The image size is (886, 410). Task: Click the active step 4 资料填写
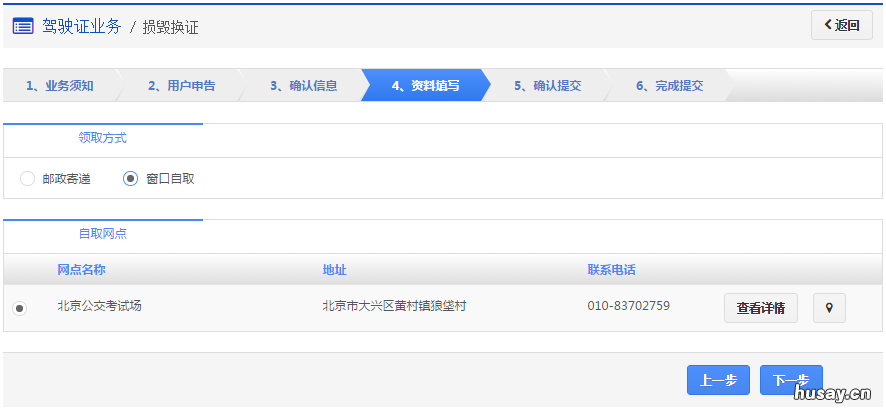pyautogui.click(x=425, y=86)
